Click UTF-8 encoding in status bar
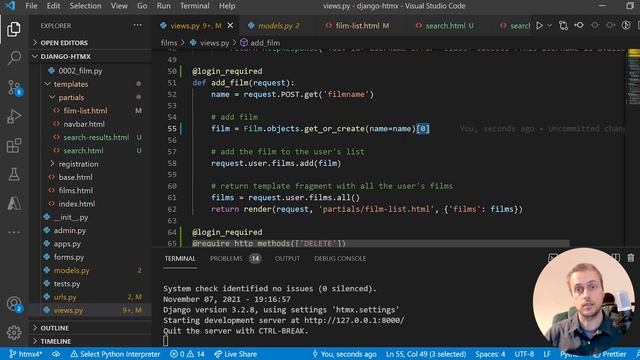Viewport: 640px width, 360px height. click(x=524, y=354)
